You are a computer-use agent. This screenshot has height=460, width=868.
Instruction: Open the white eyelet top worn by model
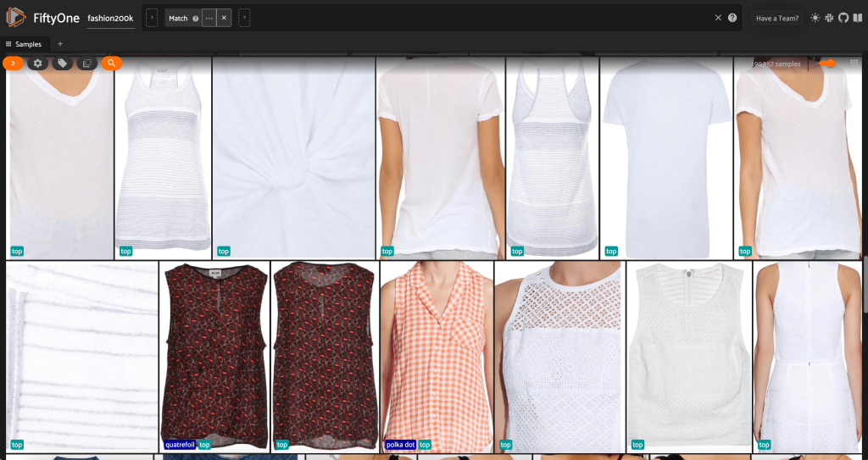(x=561, y=357)
